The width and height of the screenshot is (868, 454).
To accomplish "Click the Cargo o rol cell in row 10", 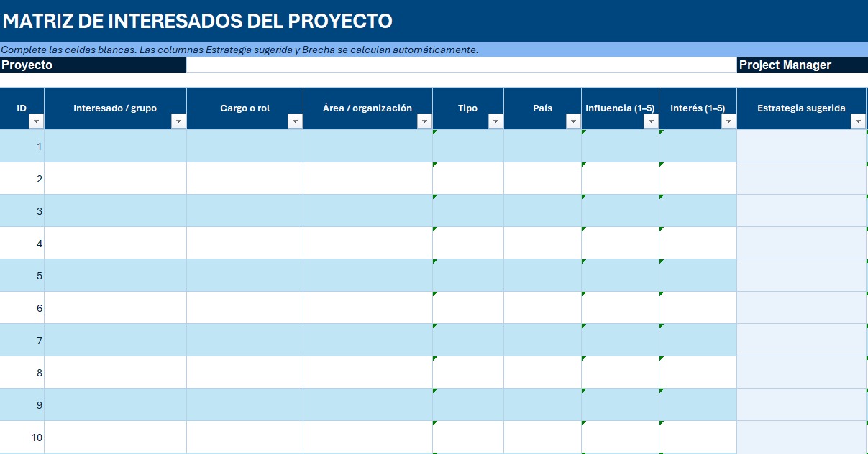I will (245, 437).
